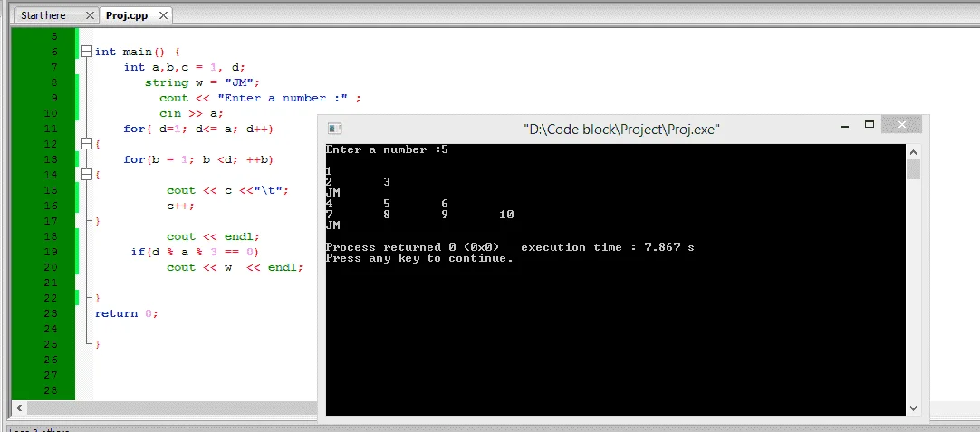The image size is (980, 432).
Task: Collapse the outer for loop fold at line 12
Action: tap(88, 144)
